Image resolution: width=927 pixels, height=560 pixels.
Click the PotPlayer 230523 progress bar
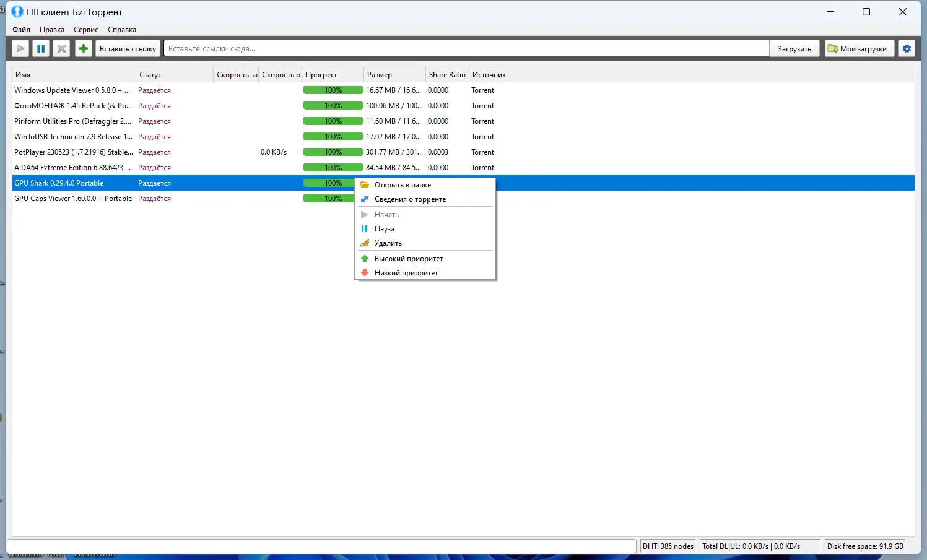(333, 152)
